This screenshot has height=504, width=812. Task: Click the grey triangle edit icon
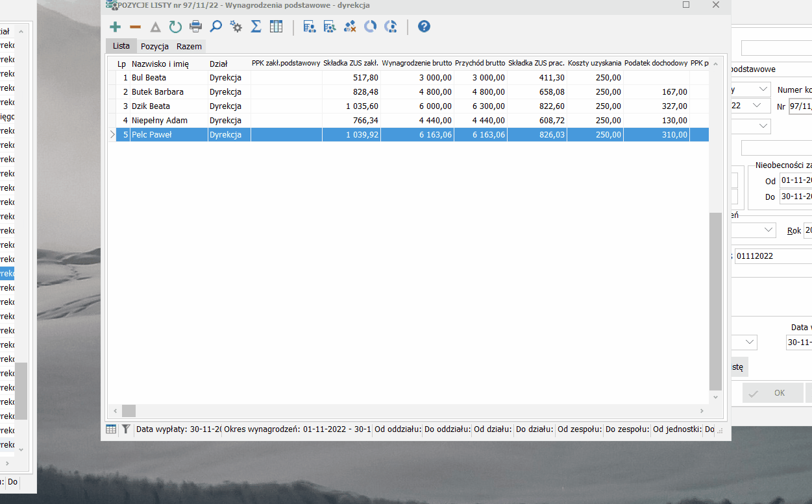click(x=155, y=27)
